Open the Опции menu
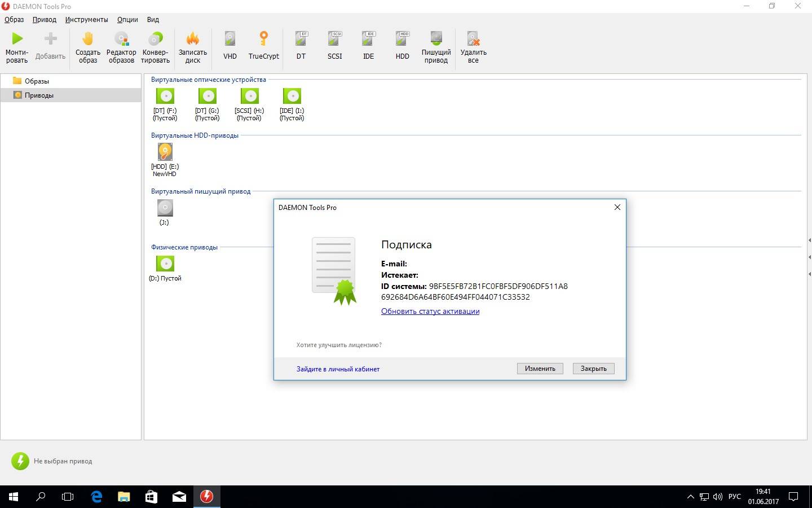The height and width of the screenshot is (508, 812). [x=127, y=19]
